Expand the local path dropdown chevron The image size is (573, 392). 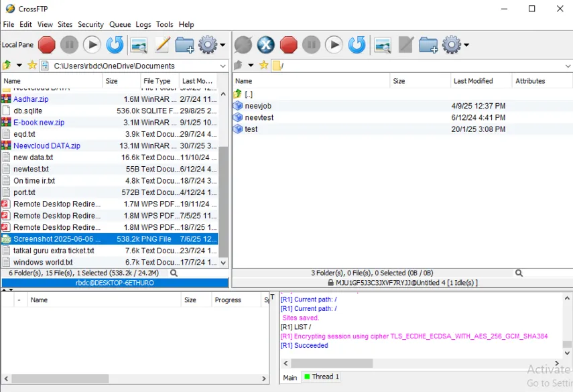[223, 66]
